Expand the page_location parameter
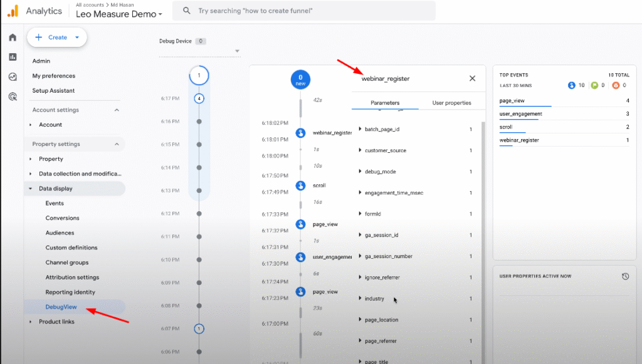This screenshot has width=642, height=364. tap(360, 320)
